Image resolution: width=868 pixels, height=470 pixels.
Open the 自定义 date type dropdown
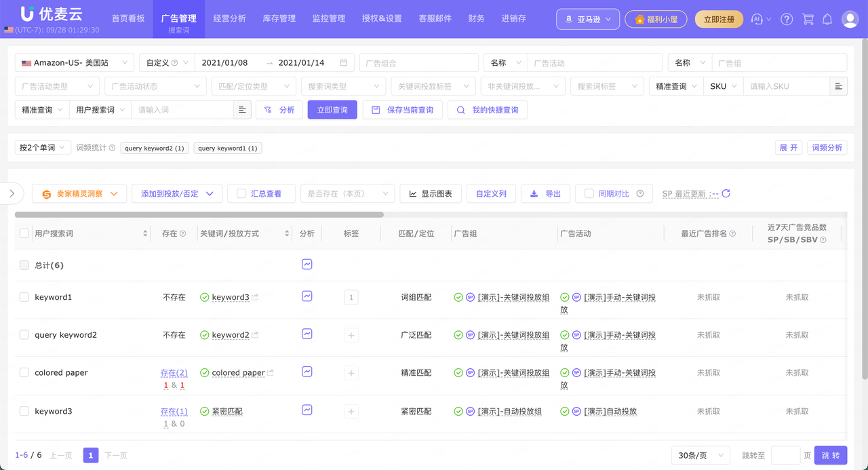(166, 62)
